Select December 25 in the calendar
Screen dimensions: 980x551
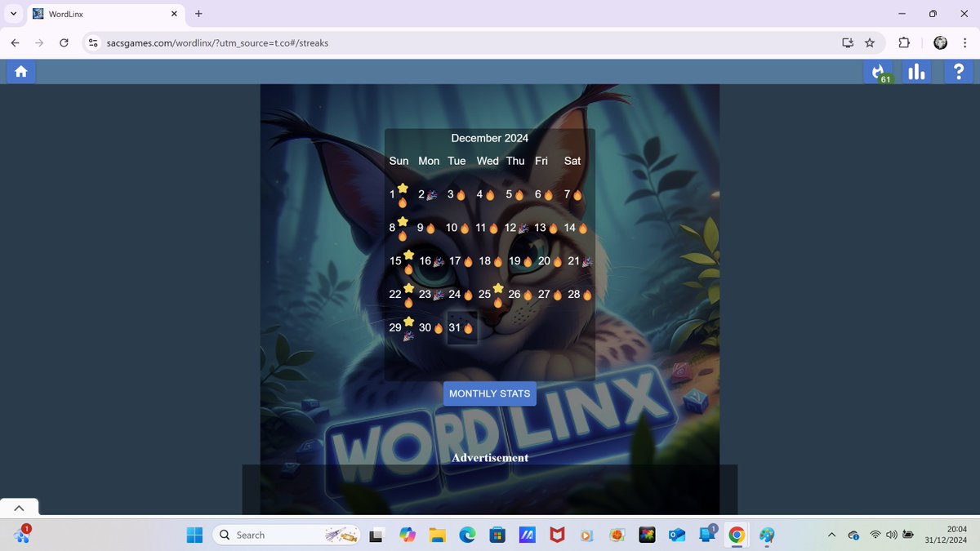491,295
